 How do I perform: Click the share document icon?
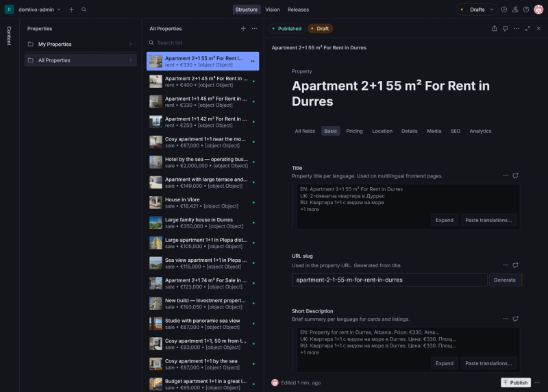tap(494, 29)
